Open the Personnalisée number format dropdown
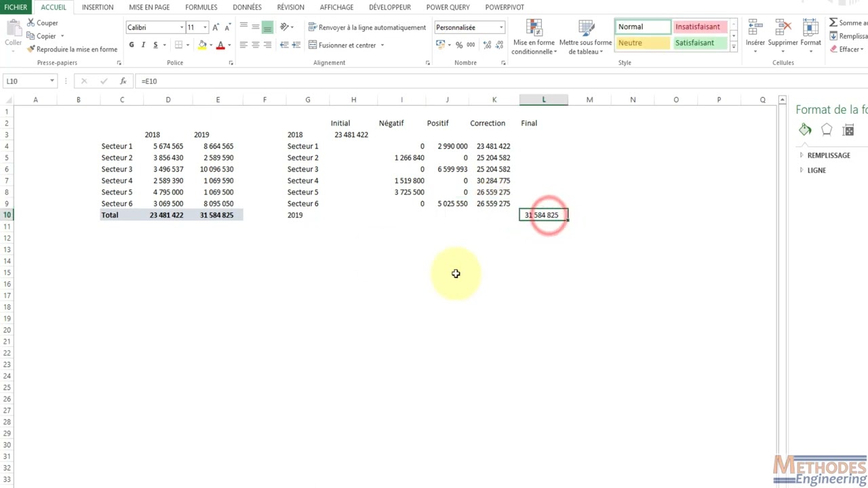Screen dimensions: 868x488 501,27
